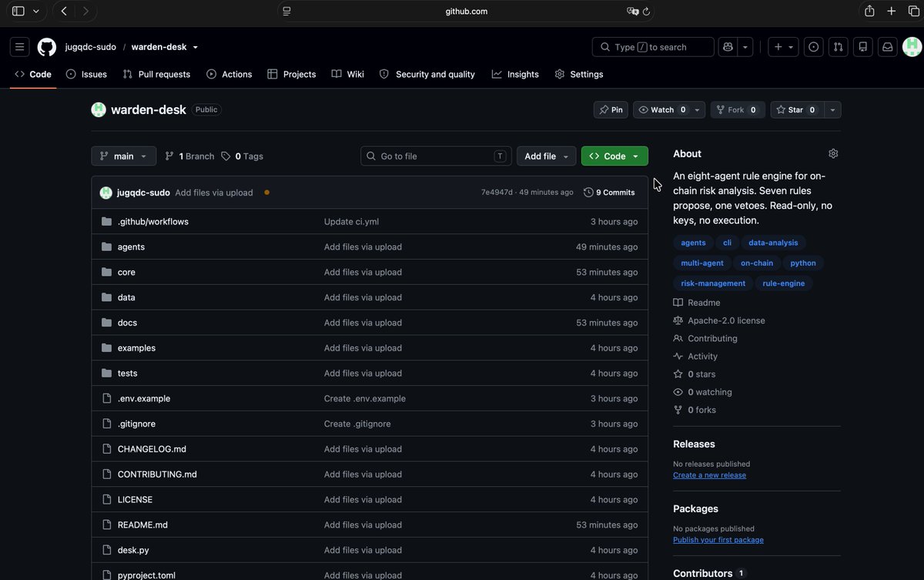Open the GitHub home logo
The height and width of the screenshot is (580, 924).
47,47
